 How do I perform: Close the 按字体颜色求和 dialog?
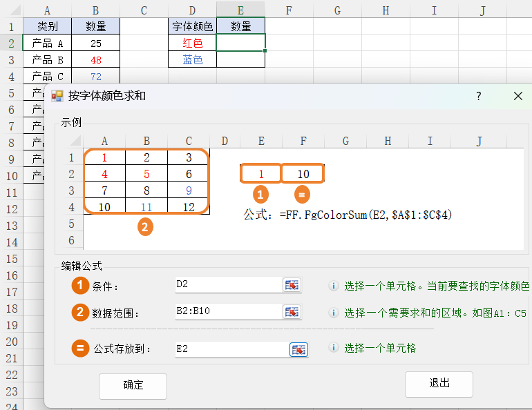click(x=518, y=97)
